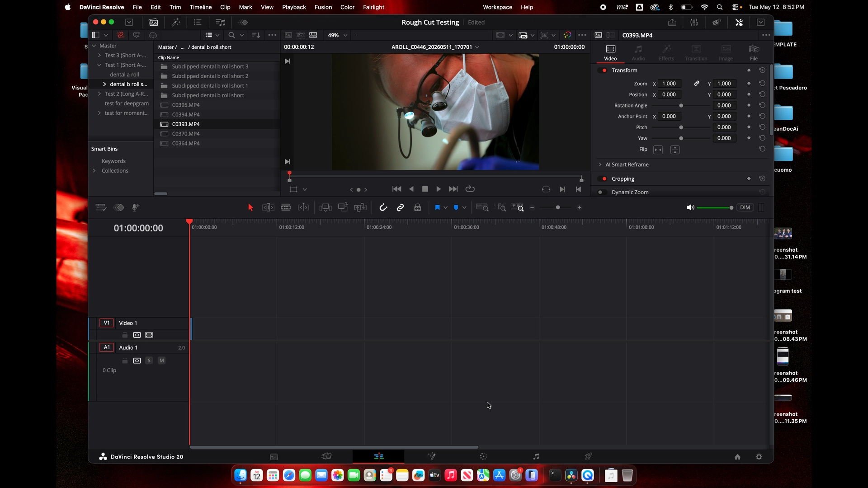
Task: Click the Position Lock padlock icon
Action: pyautogui.click(x=417, y=207)
